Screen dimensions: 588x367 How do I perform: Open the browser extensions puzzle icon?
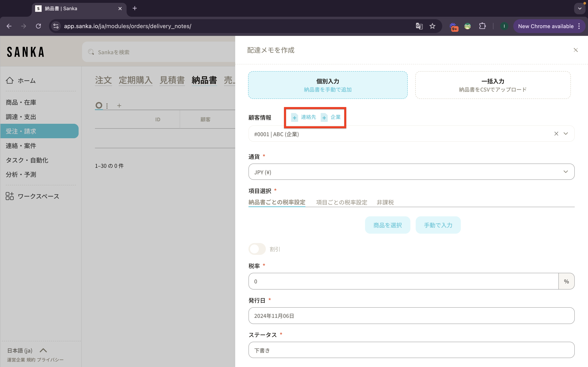482,26
